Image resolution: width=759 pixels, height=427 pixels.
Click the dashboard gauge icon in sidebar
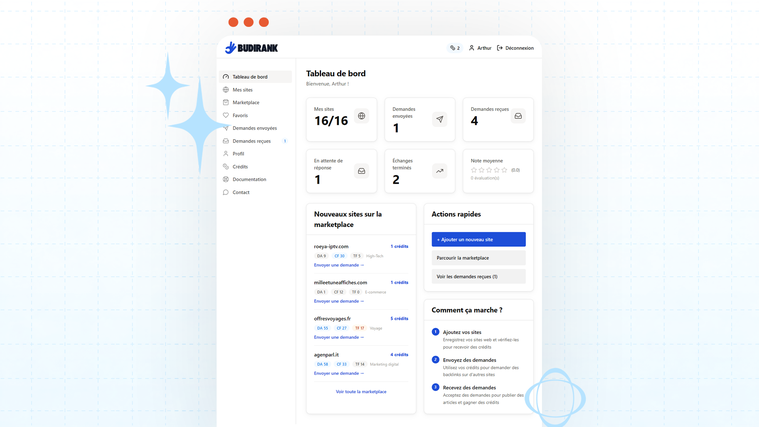tap(226, 76)
